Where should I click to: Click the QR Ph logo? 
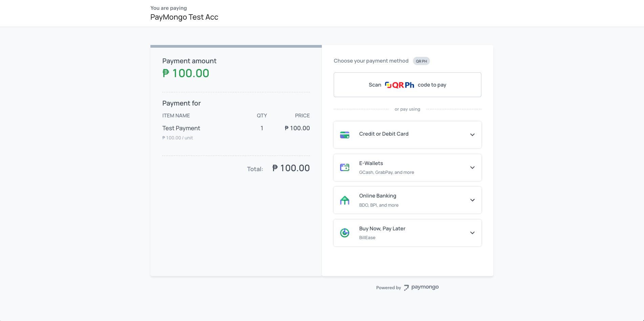pyautogui.click(x=399, y=85)
